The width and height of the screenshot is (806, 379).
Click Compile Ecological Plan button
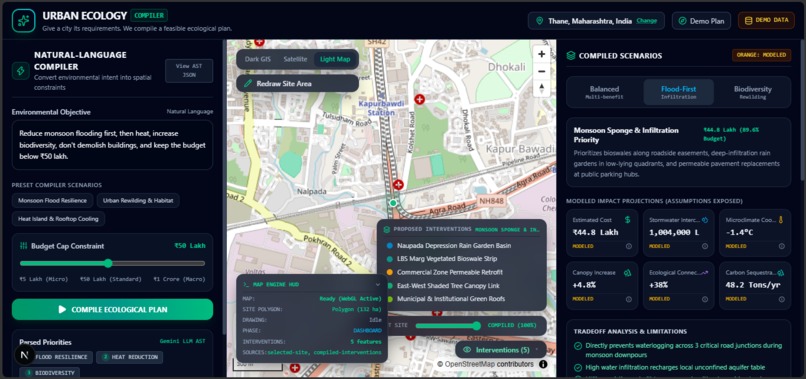coord(113,310)
